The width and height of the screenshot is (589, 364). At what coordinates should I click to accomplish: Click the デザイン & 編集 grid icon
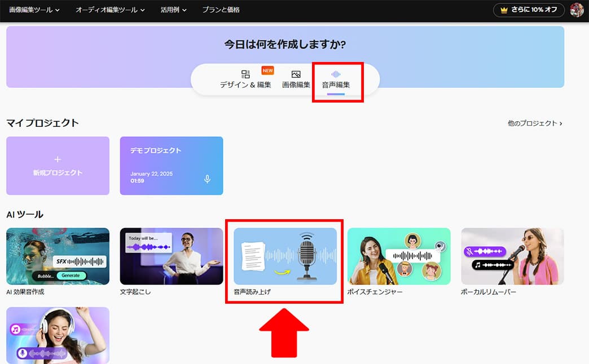[x=245, y=74]
